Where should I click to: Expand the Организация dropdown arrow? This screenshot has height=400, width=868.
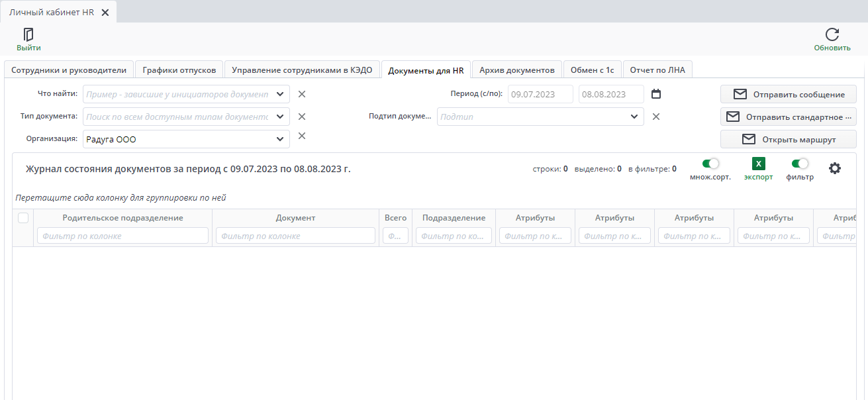280,139
